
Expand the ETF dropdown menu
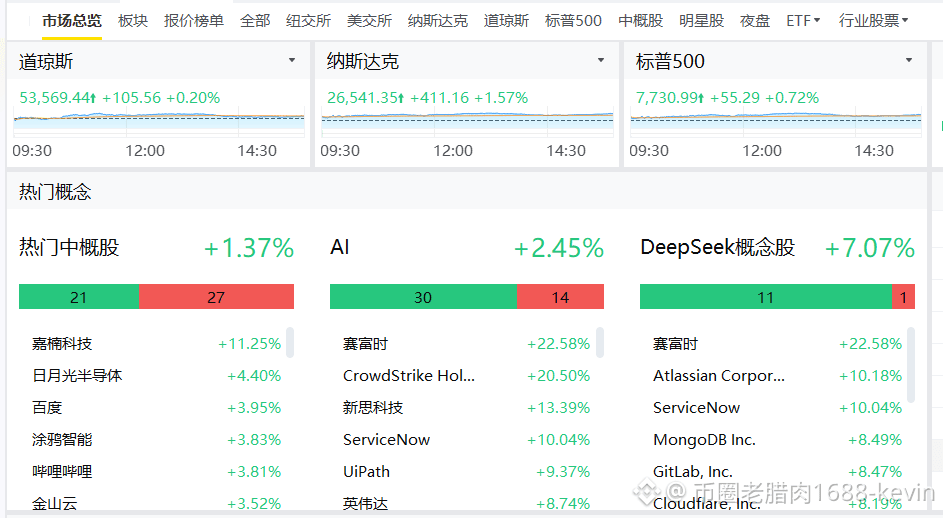pos(803,21)
